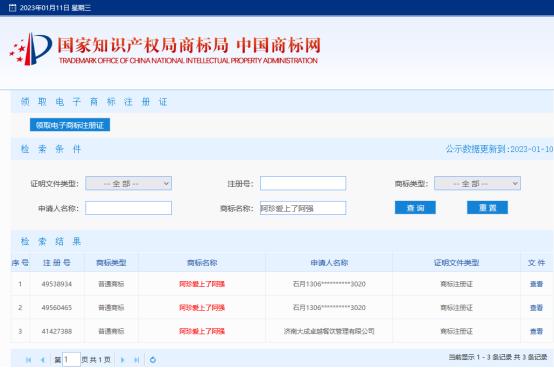Click the 领取电子商标注册证 section heading
554x368 pixels.
94,102
